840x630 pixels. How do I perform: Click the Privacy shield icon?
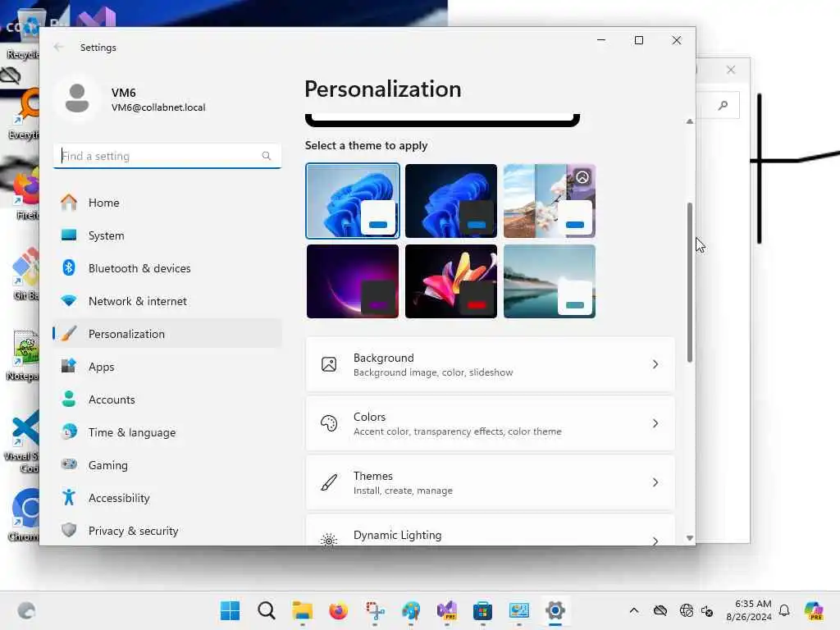[69, 530]
